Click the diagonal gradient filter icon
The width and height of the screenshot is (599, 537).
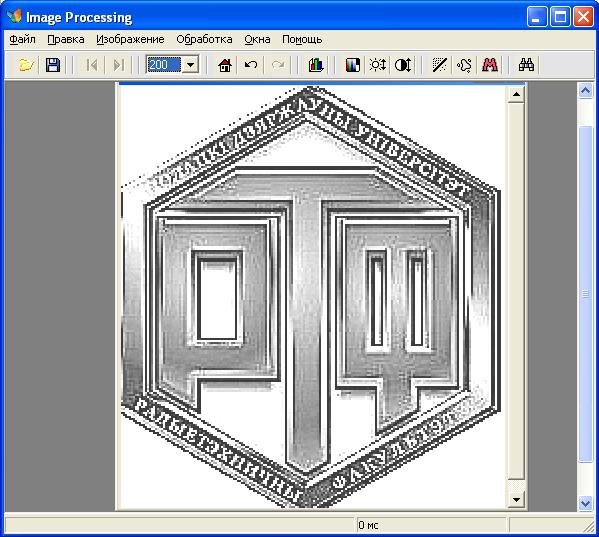pos(439,65)
